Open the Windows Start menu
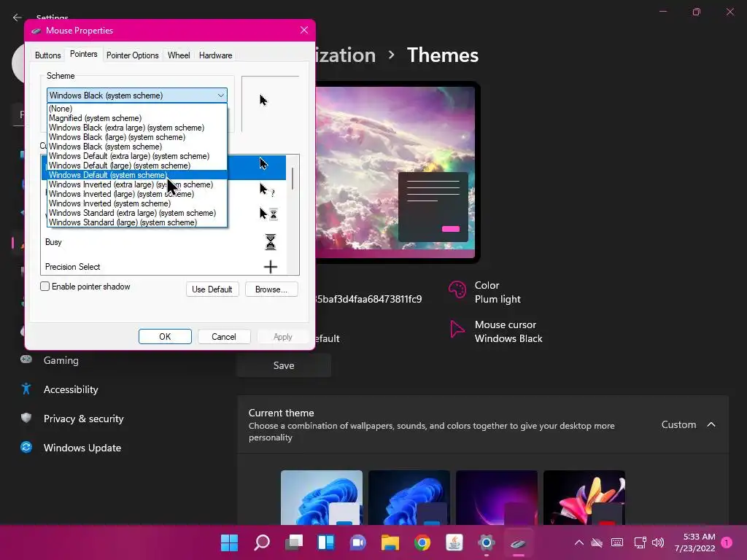Viewport: 747px width, 560px height. pyautogui.click(x=229, y=542)
